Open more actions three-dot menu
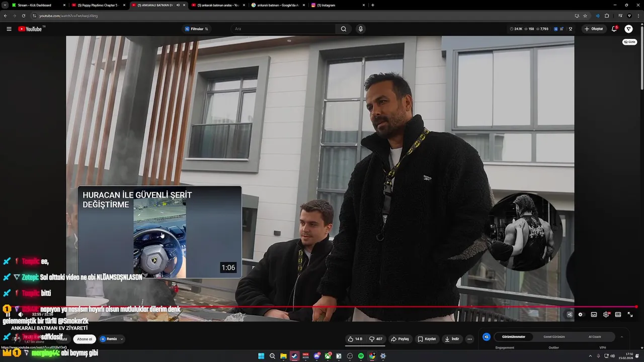The width and height of the screenshot is (644, 362). point(469,339)
